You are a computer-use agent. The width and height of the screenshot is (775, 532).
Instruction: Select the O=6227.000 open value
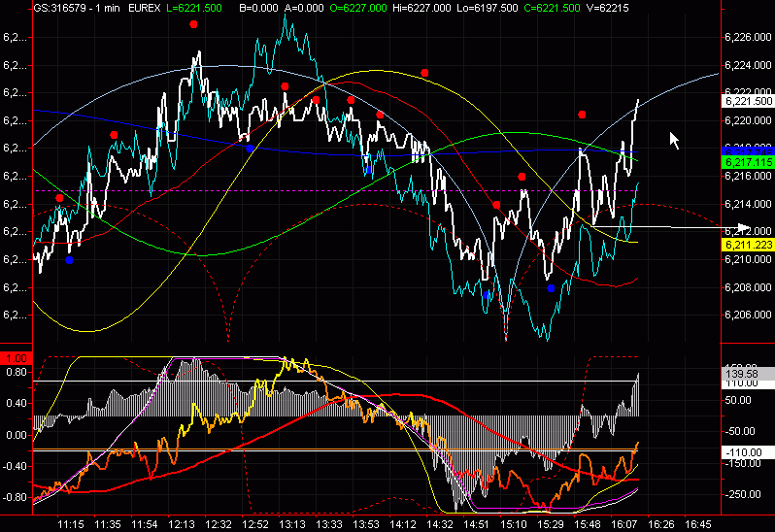(x=357, y=8)
